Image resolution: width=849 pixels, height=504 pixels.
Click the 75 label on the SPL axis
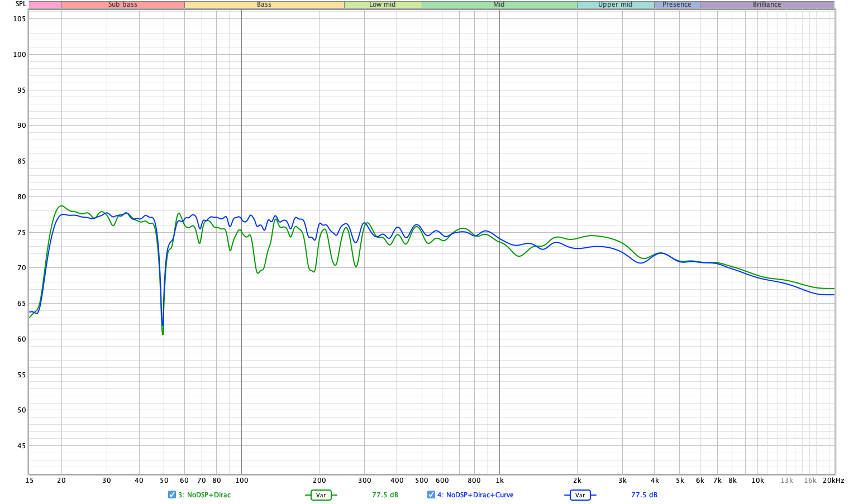tap(21, 232)
